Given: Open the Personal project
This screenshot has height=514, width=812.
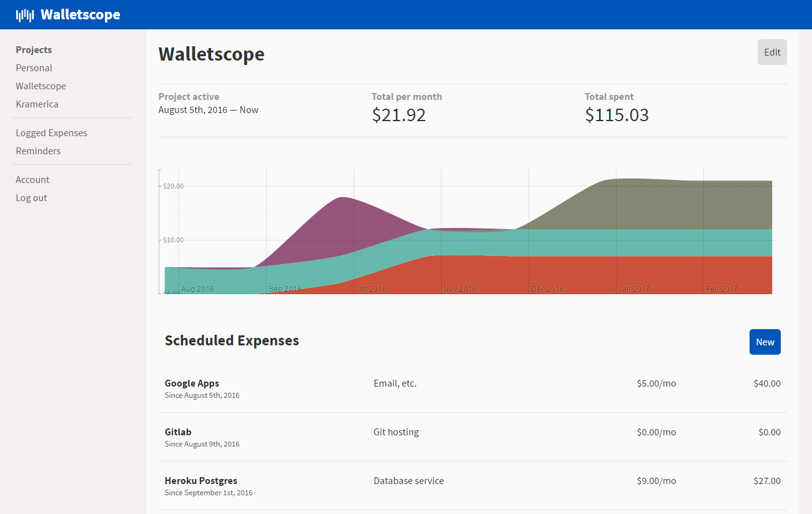Looking at the screenshot, I should (x=34, y=67).
